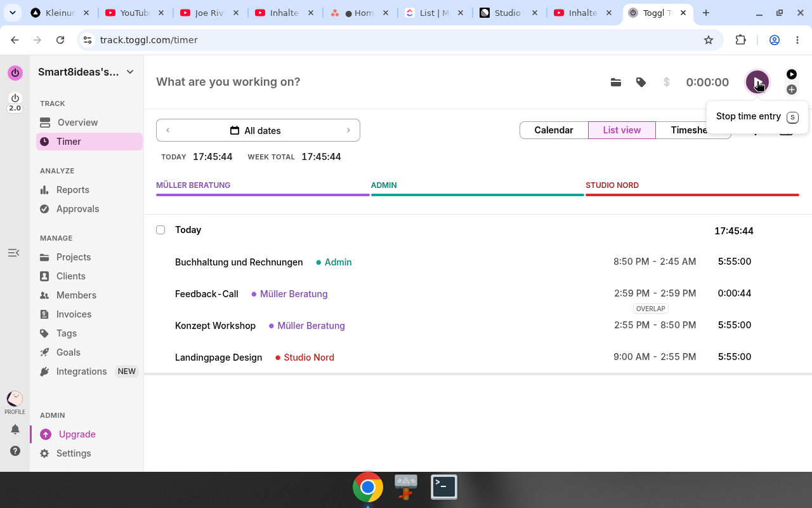
Task: Expand Smart8ideas's workspace dropdown
Action: (86, 72)
